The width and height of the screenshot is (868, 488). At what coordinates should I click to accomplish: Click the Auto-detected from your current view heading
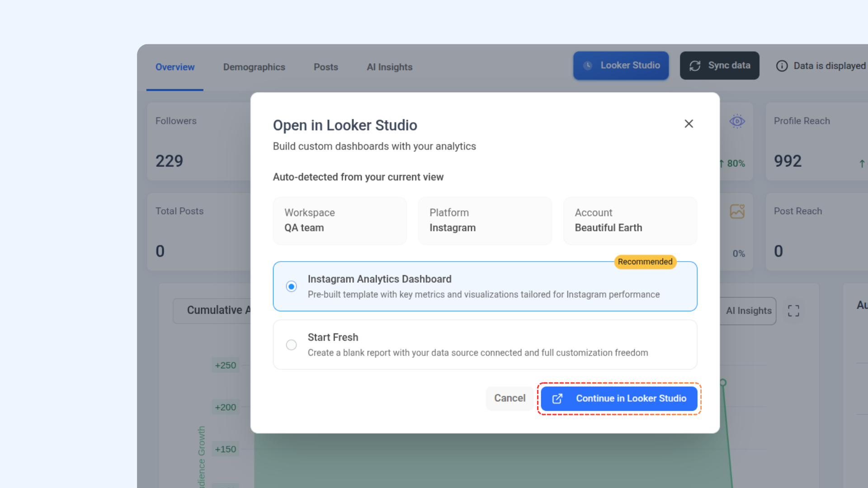pos(358,177)
